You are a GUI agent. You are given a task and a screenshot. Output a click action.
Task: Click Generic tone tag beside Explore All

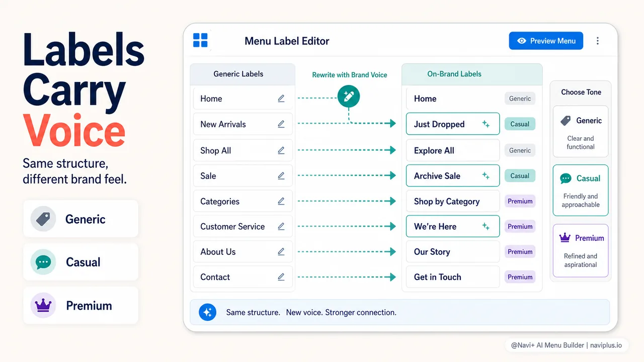(x=520, y=150)
